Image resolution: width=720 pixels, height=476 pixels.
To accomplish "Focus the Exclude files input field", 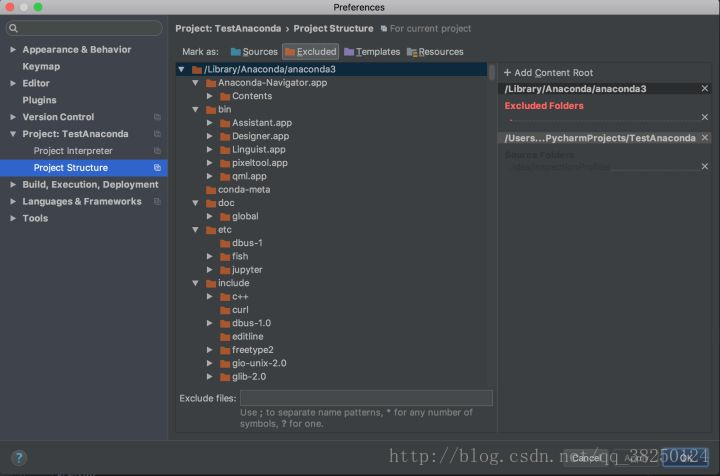I will pyautogui.click(x=366, y=398).
